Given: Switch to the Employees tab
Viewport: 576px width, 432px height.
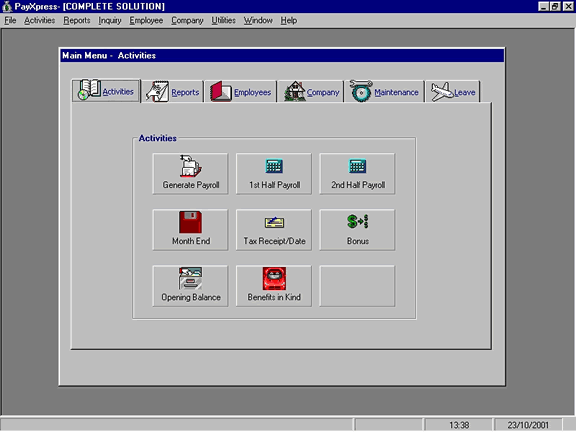Looking at the screenshot, I should [241, 91].
